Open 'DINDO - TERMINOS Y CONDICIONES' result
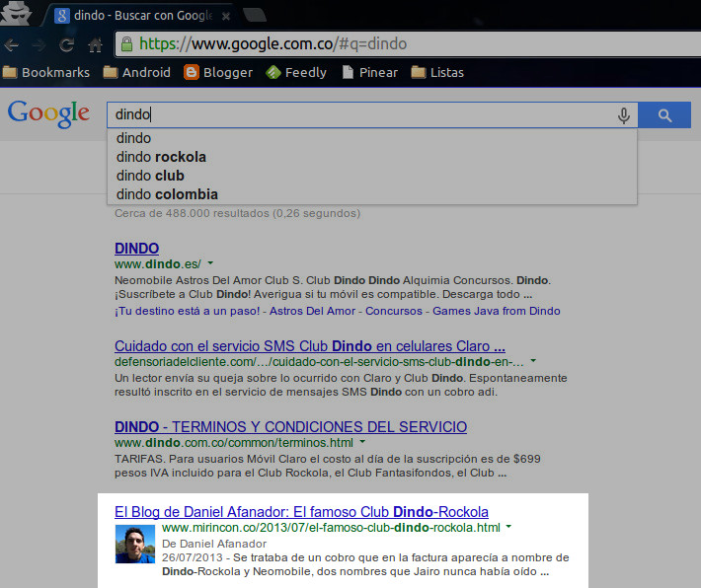This screenshot has width=701, height=588. point(290,427)
